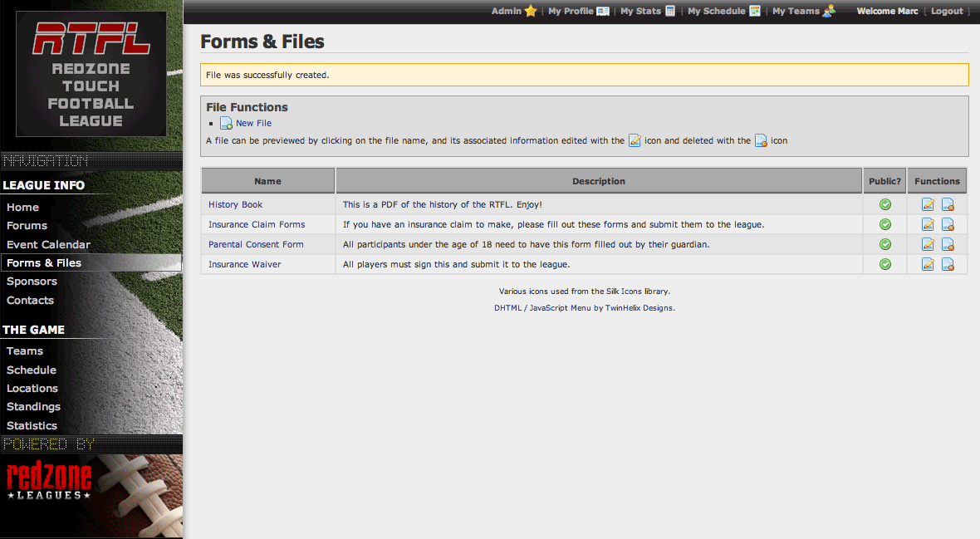
Task: Toggle public status of Insurance Waiver
Action: pos(885,264)
